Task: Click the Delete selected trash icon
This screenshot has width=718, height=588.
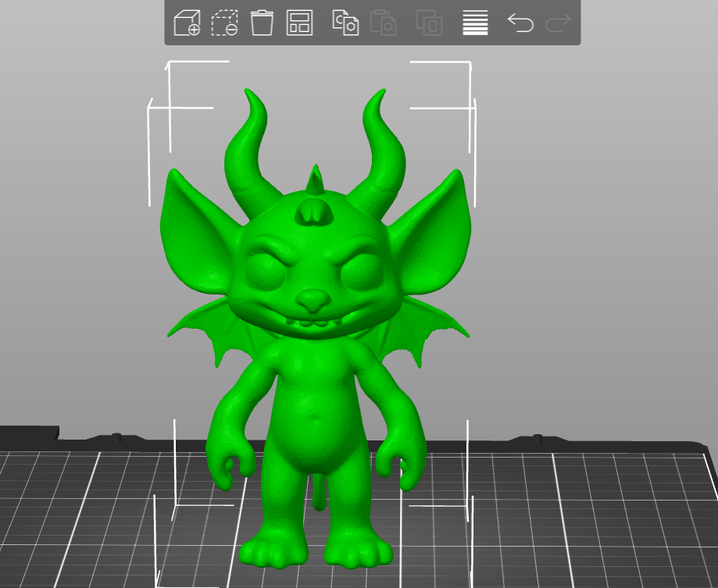Action: coord(262,23)
